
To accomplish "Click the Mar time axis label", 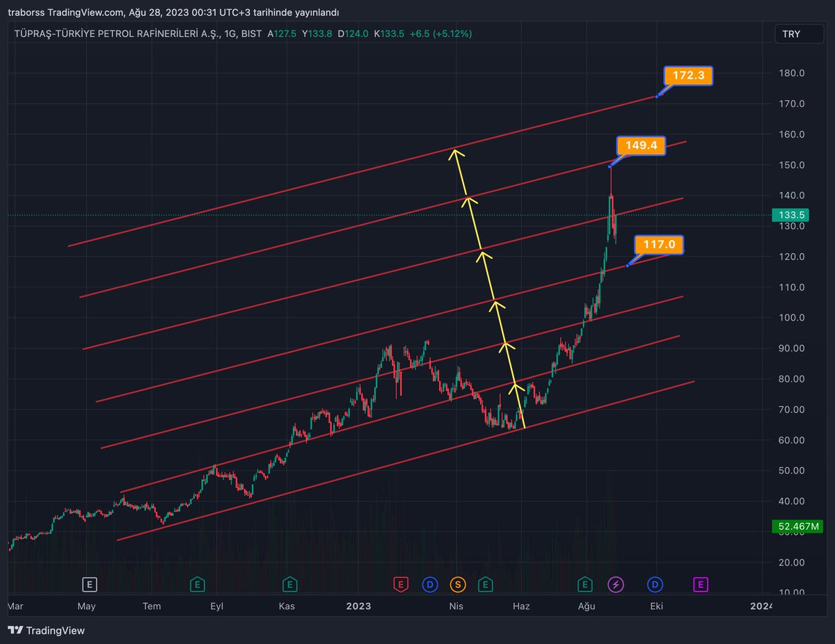I will (x=15, y=606).
